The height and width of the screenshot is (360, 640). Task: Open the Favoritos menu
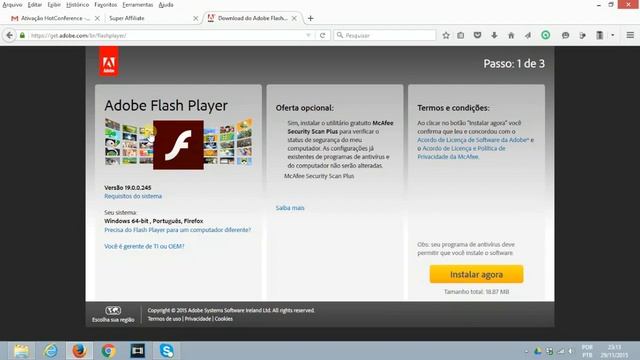[x=106, y=5]
